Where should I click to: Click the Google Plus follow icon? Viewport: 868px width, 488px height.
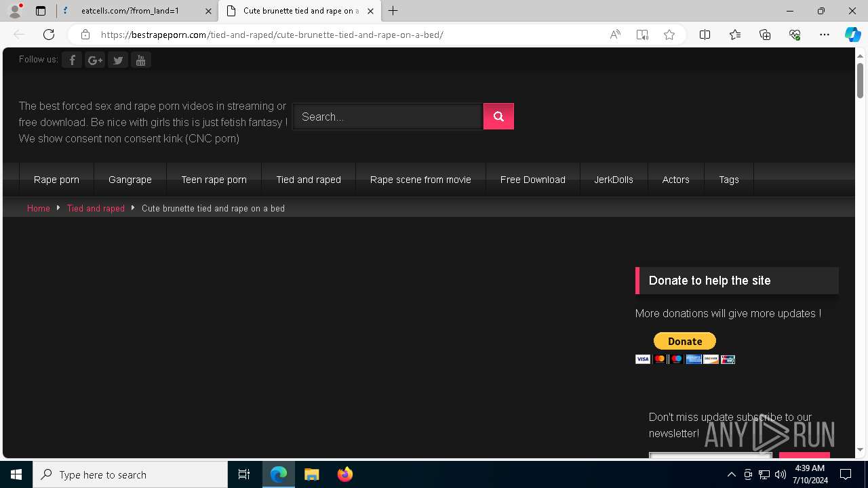pyautogui.click(x=95, y=60)
